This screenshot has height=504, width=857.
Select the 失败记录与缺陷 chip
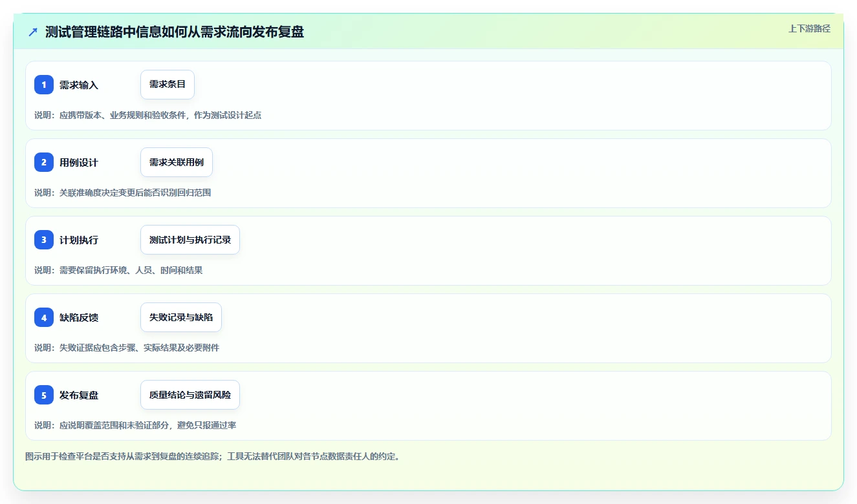(x=181, y=317)
